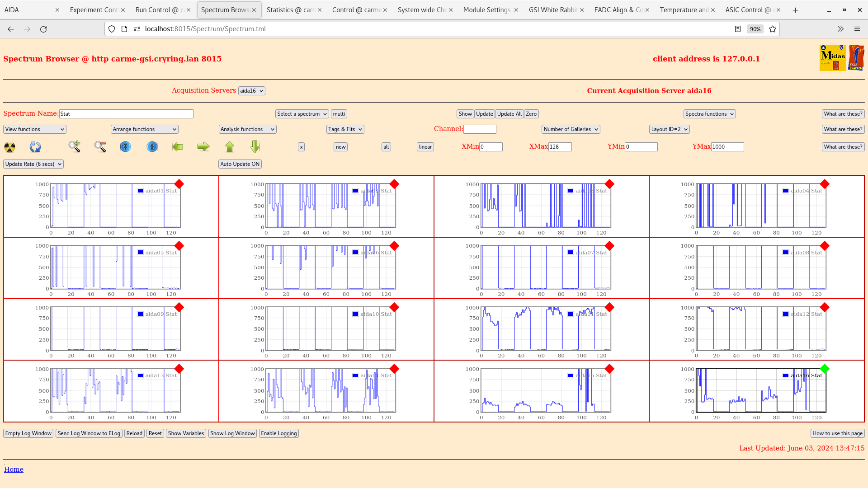Click the shield tracking protection icon
This screenshot has height=488, width=868.
click(112, 29)
